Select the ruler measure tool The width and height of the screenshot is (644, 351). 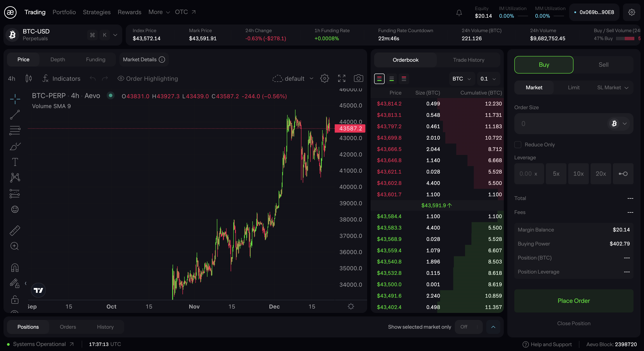click(15, 230)
